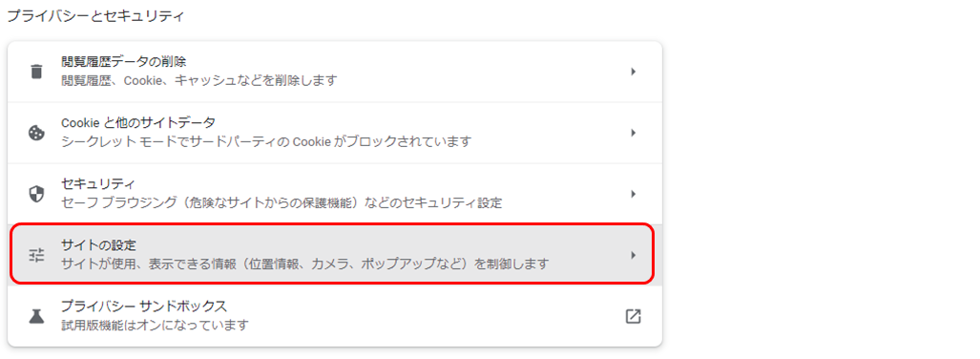Open 閲覧履歴データの削除 title

[124, 62]
